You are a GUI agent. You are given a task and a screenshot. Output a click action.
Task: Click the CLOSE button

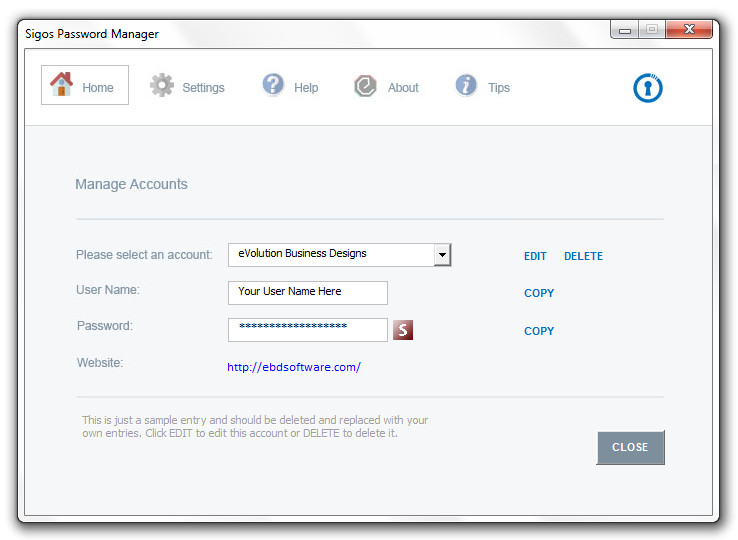[630, 447]
